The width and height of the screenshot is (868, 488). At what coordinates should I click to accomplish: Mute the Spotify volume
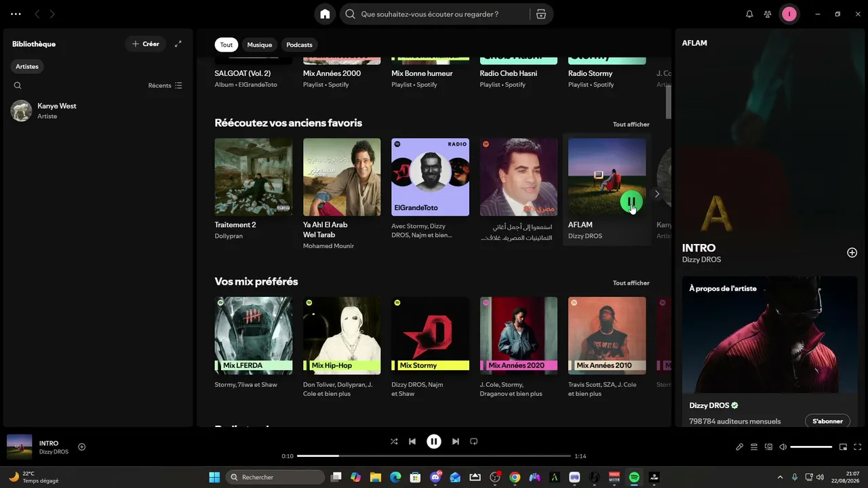click(783, 447)
